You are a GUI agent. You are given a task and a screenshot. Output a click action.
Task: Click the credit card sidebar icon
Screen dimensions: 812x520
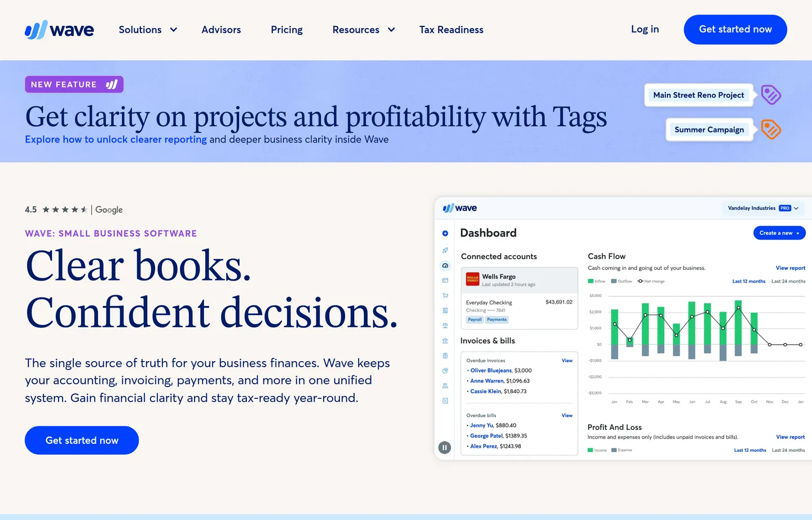(x=445, y=280)
